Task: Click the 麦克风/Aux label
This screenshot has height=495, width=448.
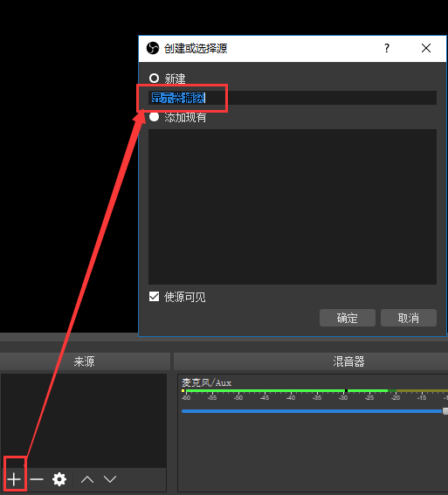Action: (206, 382)
